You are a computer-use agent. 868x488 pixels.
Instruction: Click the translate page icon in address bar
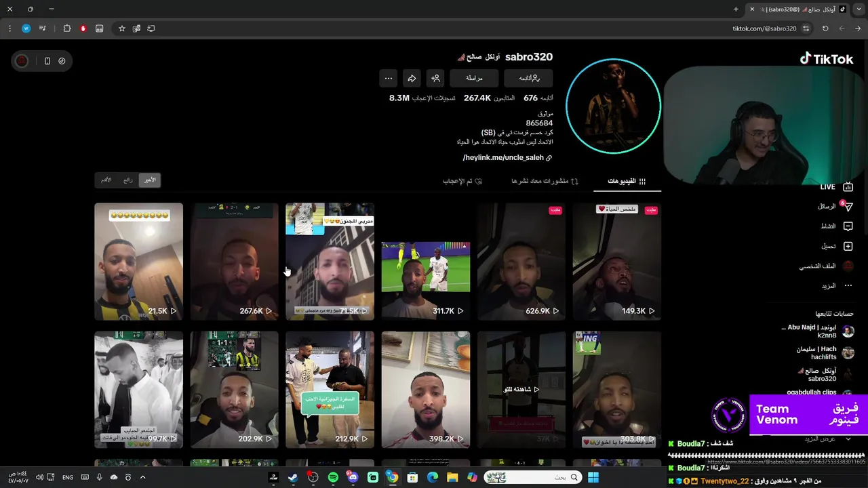click(136, 28)
